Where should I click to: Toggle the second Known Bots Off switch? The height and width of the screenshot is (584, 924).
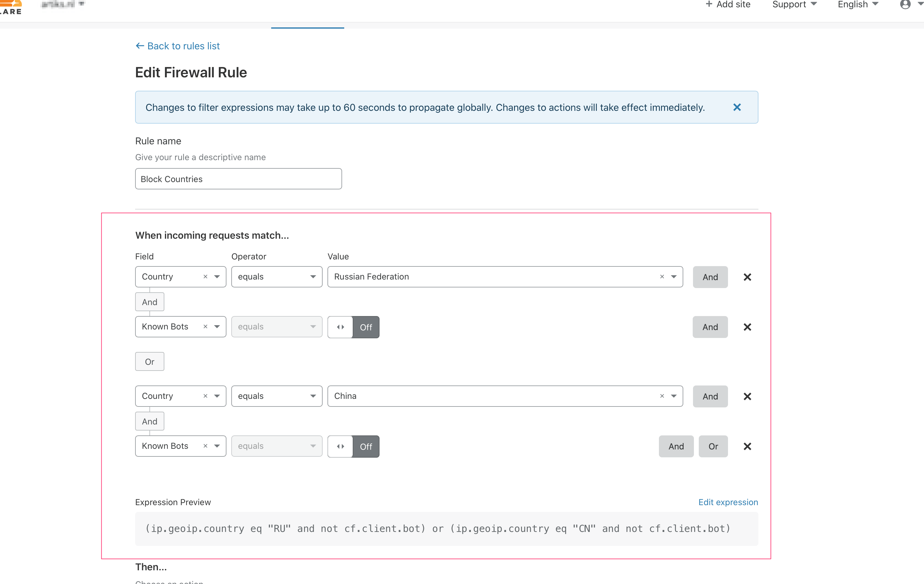(x=353, y=446)
